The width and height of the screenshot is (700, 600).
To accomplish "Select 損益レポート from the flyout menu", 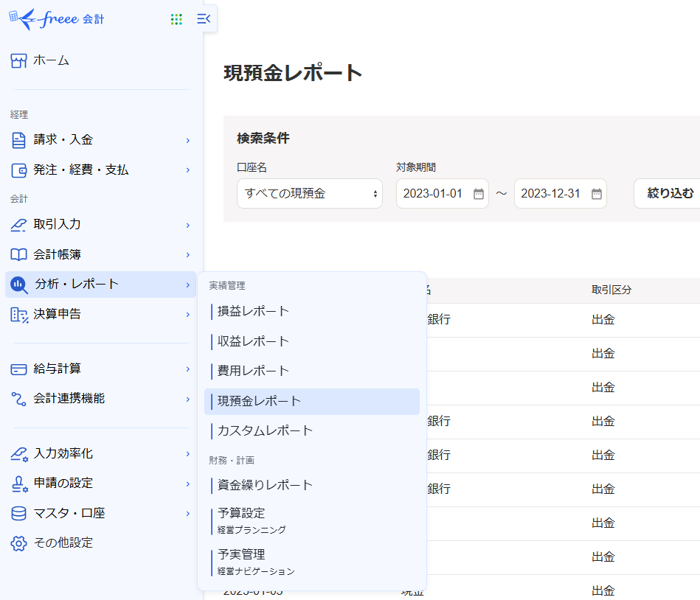I will point(253,312).
